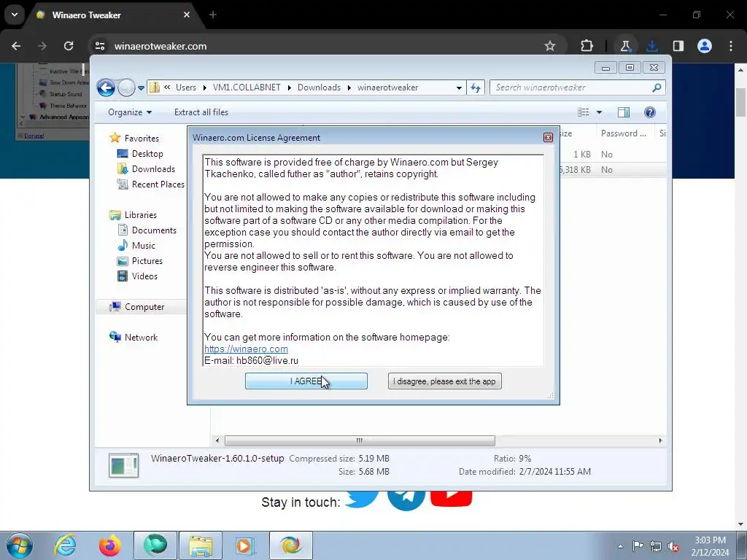Select Network in navigation pane
The image size is (747, 560).
[141, 337]
